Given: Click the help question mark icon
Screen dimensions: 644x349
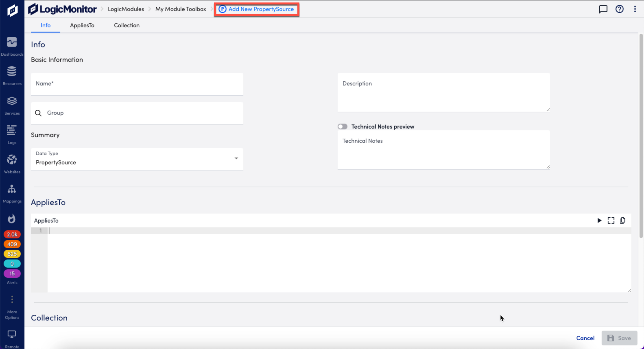Looking at the screenshot, I should coord(619,9).
